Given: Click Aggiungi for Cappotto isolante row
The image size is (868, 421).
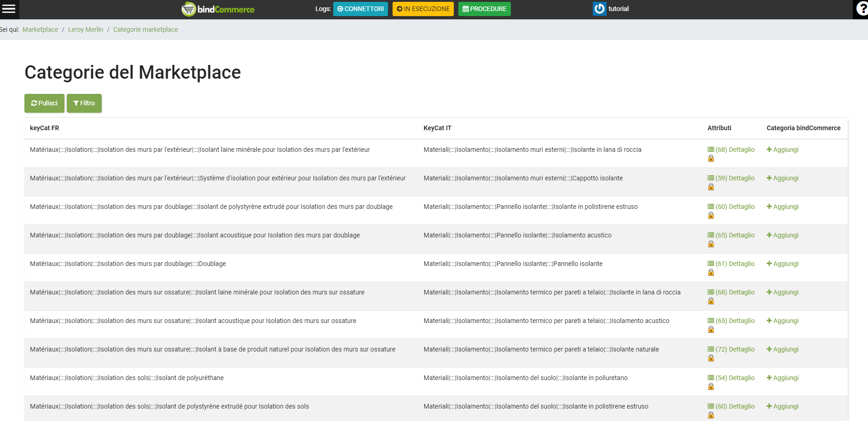Looking at the screenshot, I should [782, 178].
